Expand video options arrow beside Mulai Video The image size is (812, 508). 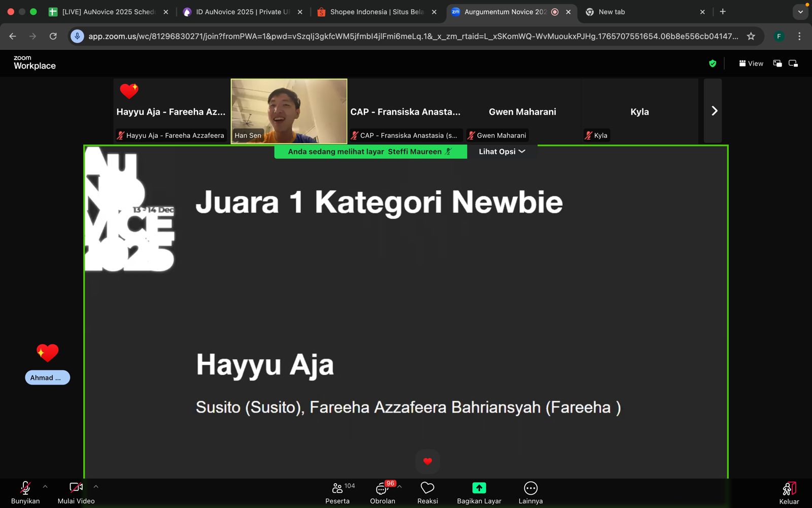point(96,487)
